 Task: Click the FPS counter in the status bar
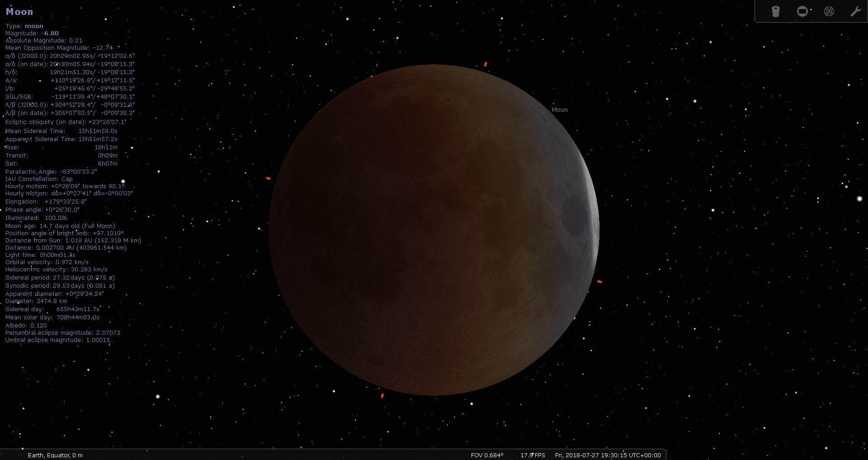click(532, 455)
